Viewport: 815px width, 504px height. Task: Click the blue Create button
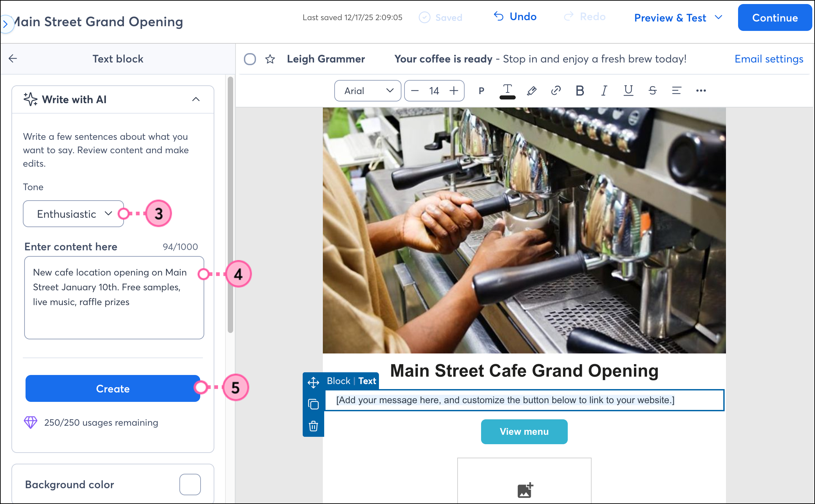click(x=113, y=388)
